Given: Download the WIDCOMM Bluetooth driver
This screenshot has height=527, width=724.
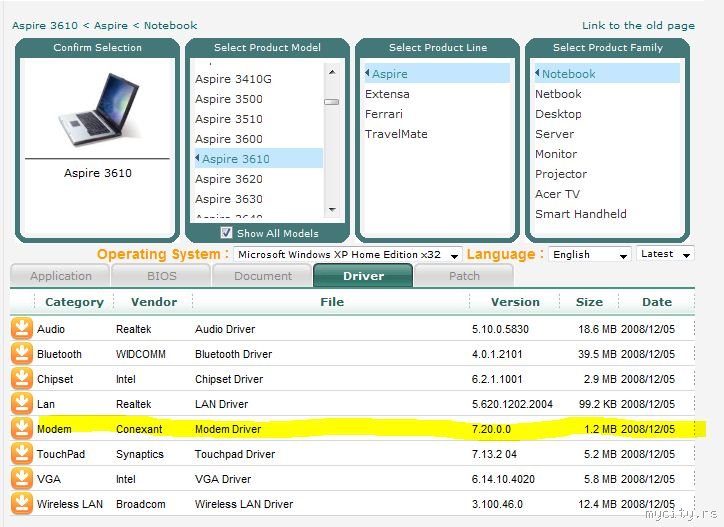Looking at the screenshot, I should [22, 353].
